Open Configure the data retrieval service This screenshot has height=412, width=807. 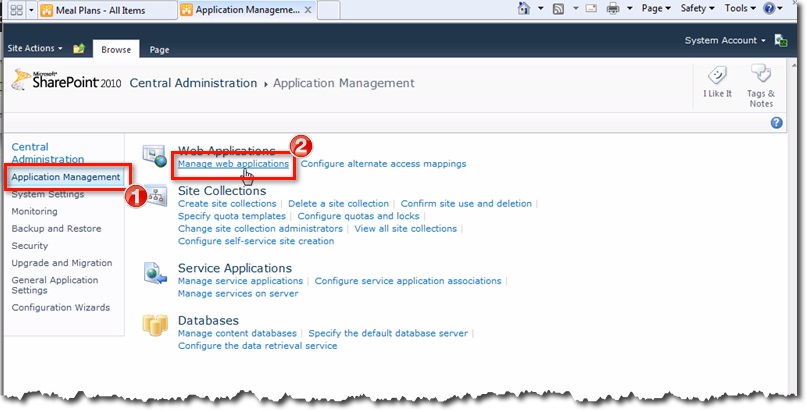click(257, 346)
